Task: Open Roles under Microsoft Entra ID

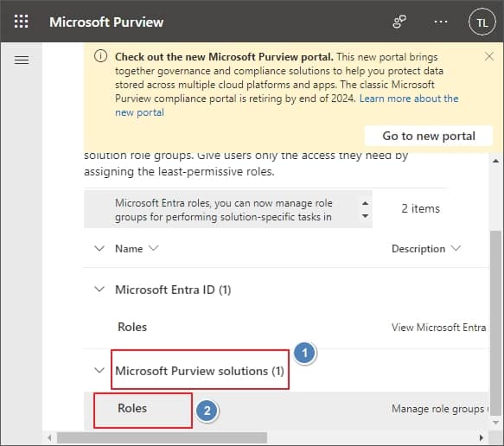Action: click(x=132, y=327)
